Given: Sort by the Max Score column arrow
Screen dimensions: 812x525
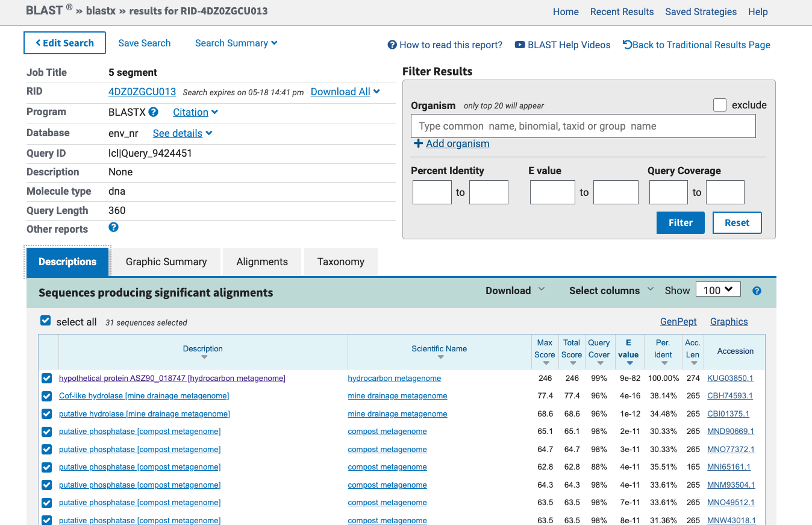Looking at the screenshot, I should [x=545, y=363].
